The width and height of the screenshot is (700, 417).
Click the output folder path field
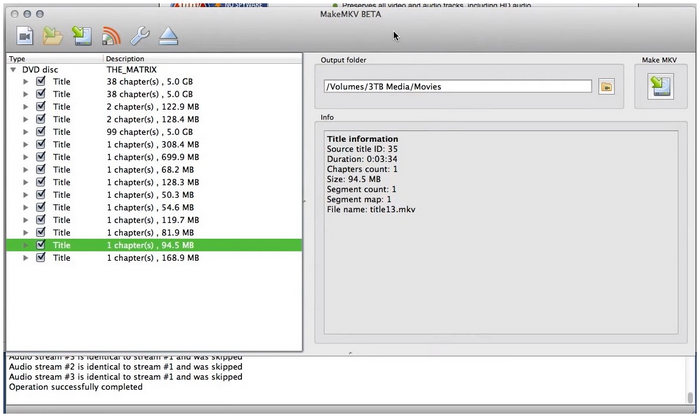point(457,87)
